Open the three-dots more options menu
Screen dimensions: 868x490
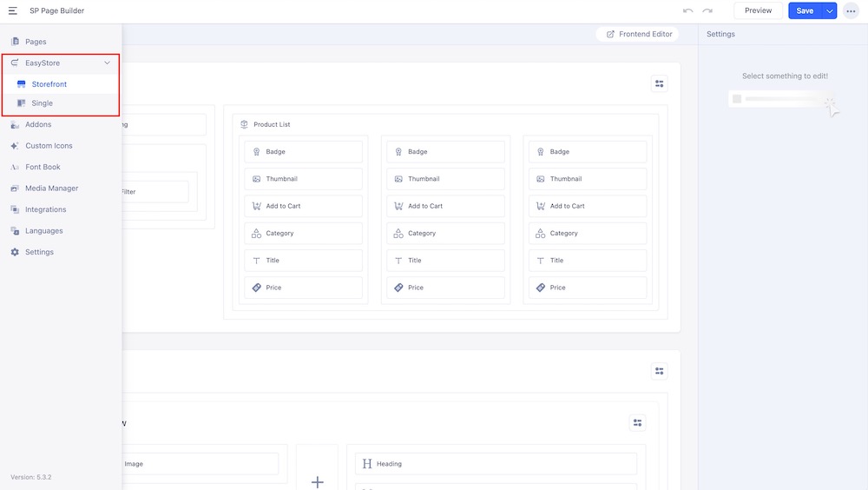point(851,10)
